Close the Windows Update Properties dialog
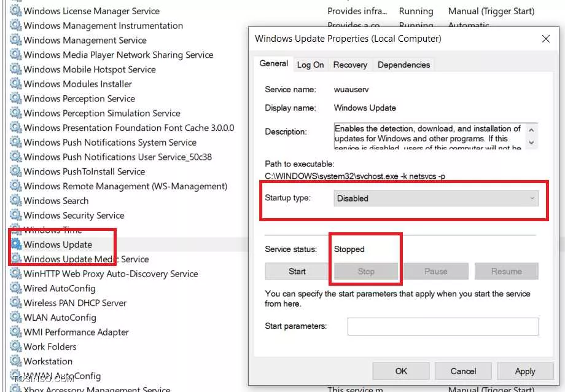The height and width of the screenshot is (392, 565). tap(546, 39)
